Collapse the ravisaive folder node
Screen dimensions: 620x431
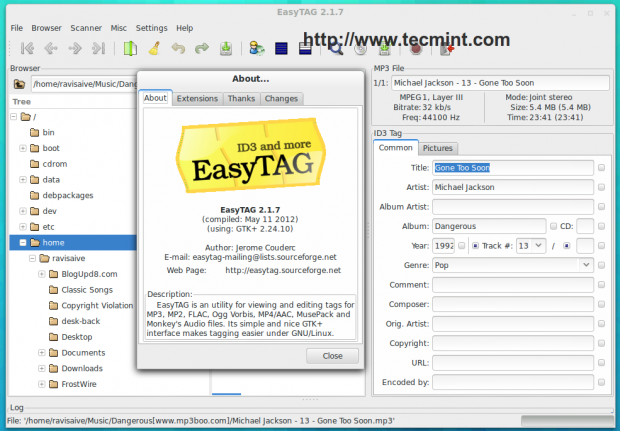[32, 258]
